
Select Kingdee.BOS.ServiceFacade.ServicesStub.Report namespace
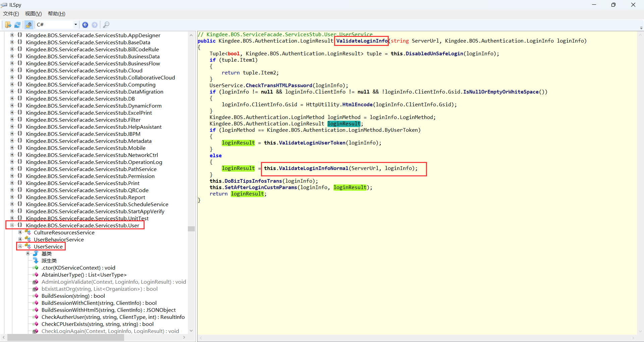86,197
